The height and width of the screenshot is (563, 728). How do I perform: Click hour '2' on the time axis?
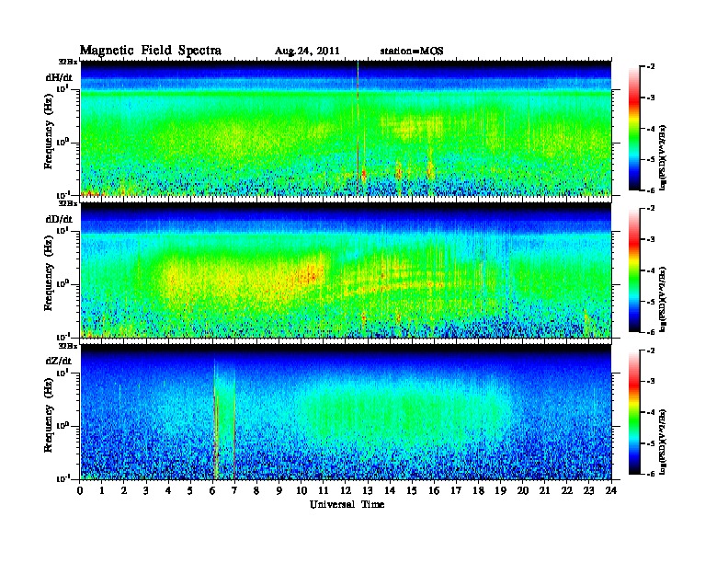coord(124,491)
